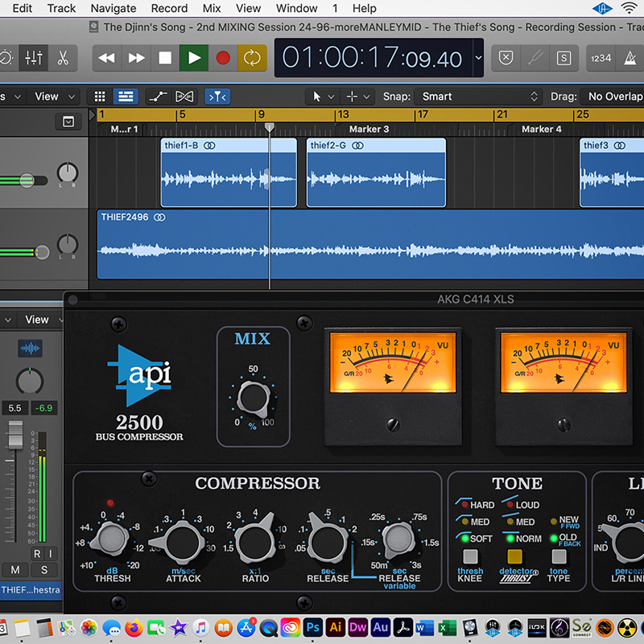Open the Drag No Overlap dropdown

pyautogui.click(x=612, y=97)
